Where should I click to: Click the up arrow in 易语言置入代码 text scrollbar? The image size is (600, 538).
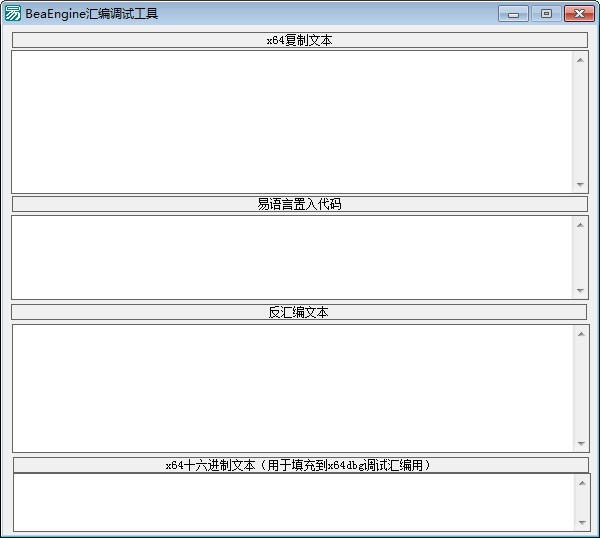click(580, 225)
